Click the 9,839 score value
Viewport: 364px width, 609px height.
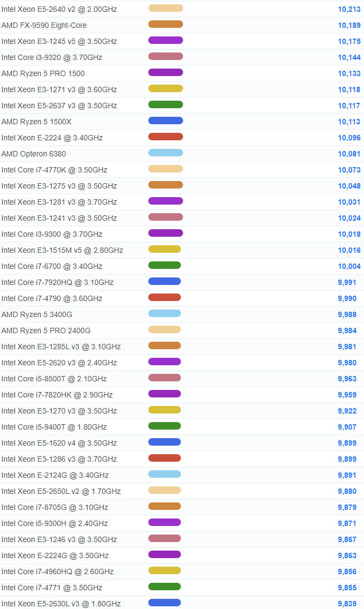(x=347, y=604)
